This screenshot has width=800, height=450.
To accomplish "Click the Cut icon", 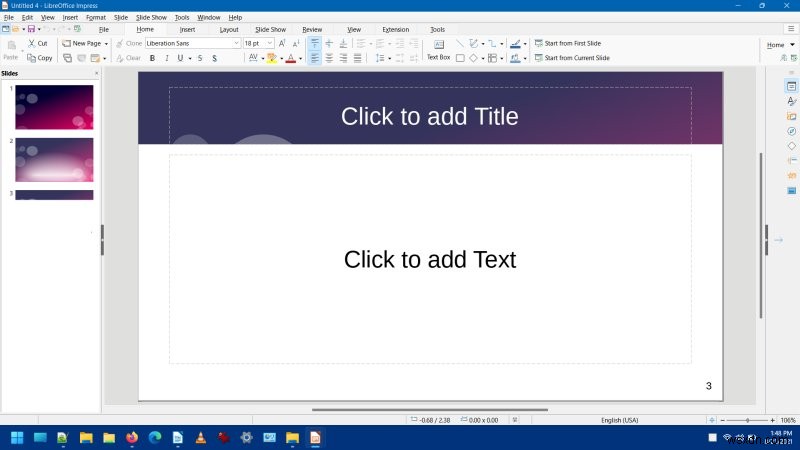I will (x=32, y=43).
